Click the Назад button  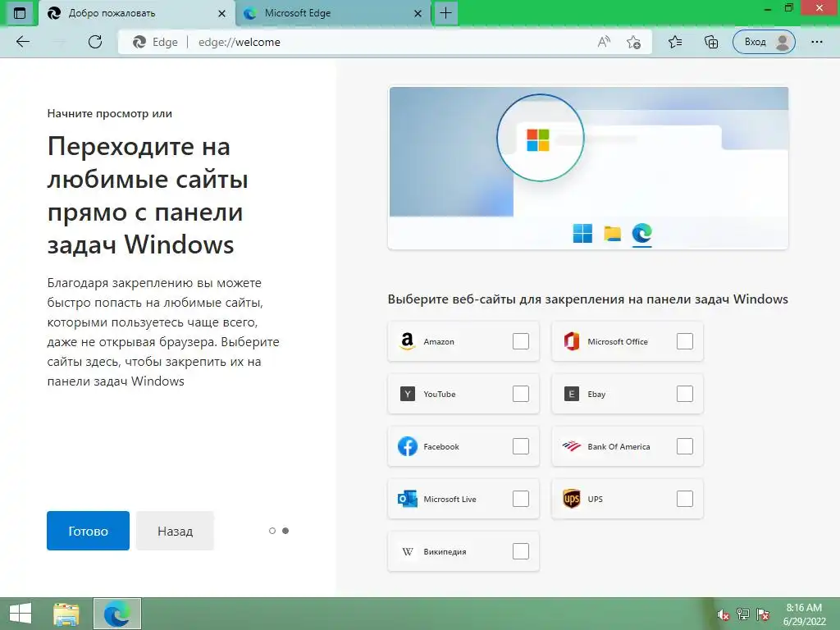176,531
